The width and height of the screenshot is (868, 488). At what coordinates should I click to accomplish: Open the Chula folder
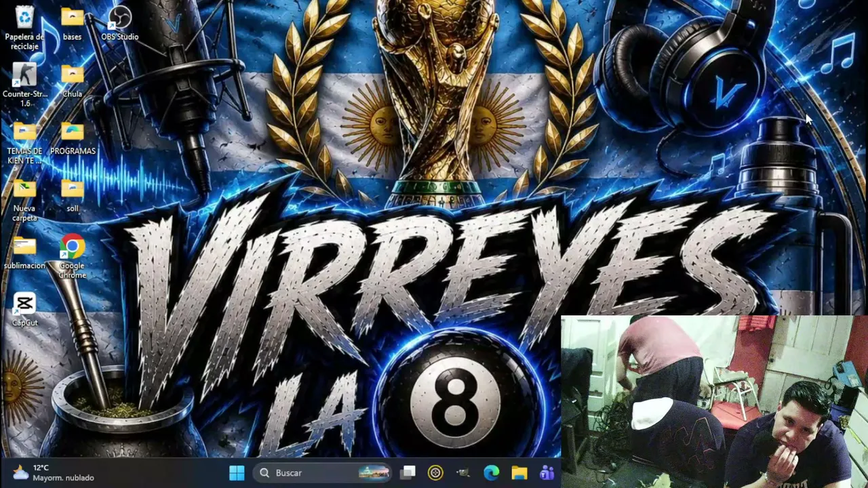pos(72,82)
